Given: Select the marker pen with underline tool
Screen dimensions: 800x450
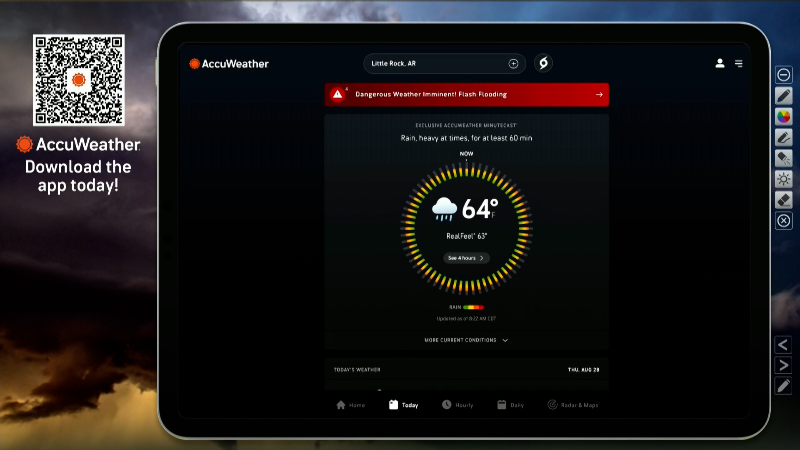Looking at the screenshot, I should [784, 137].
